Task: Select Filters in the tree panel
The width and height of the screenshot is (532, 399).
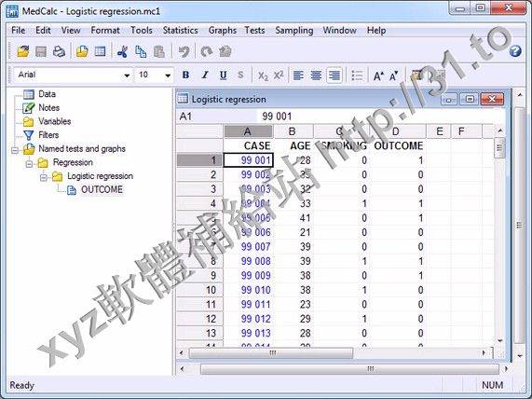Action: 48,135
